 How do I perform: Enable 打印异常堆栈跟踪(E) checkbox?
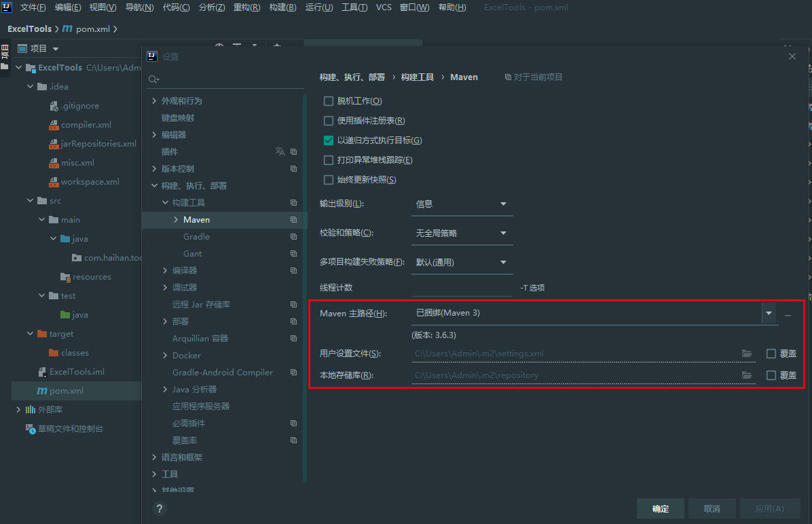[x=329, y=160]
